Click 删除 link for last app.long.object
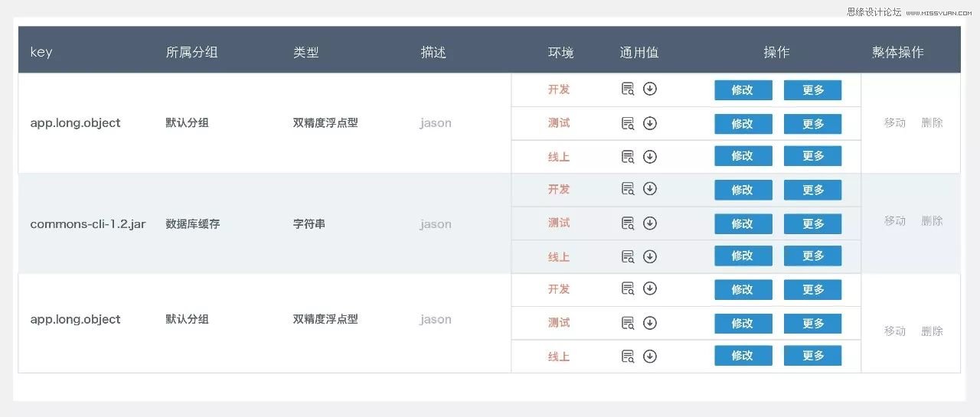This screenshot has width=980, height=417. pyautogui.click(x=932, y=331)
